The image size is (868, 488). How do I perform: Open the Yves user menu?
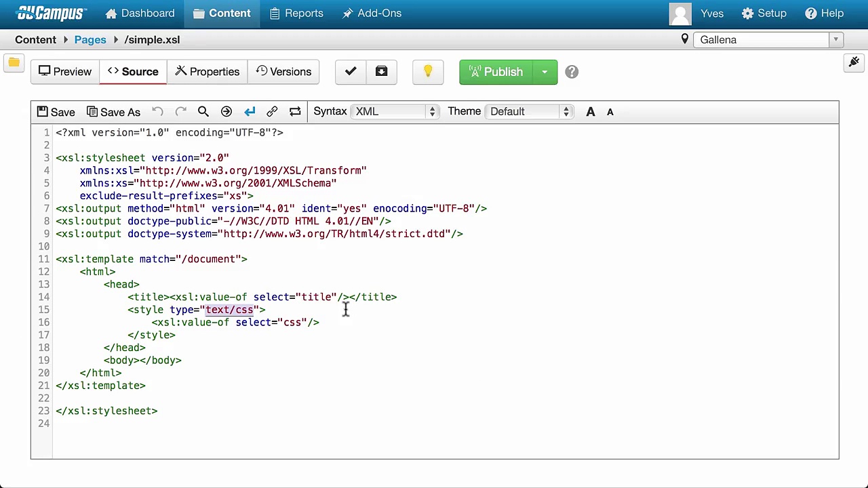(711, 14)
